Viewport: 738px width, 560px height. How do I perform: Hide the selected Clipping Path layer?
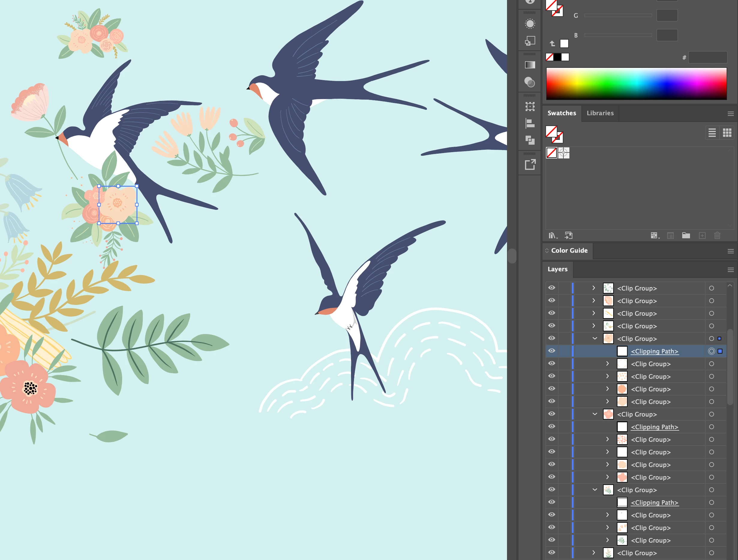tap(552, 351)
